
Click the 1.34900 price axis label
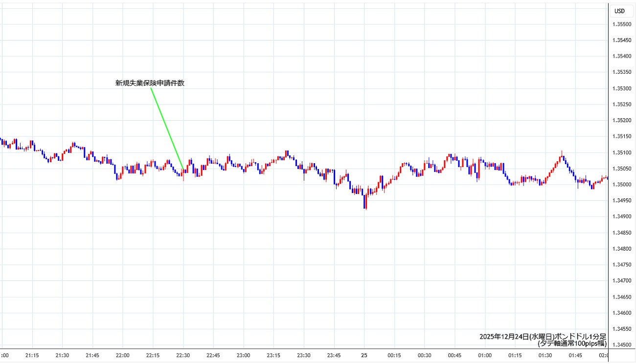coord(621,216)
